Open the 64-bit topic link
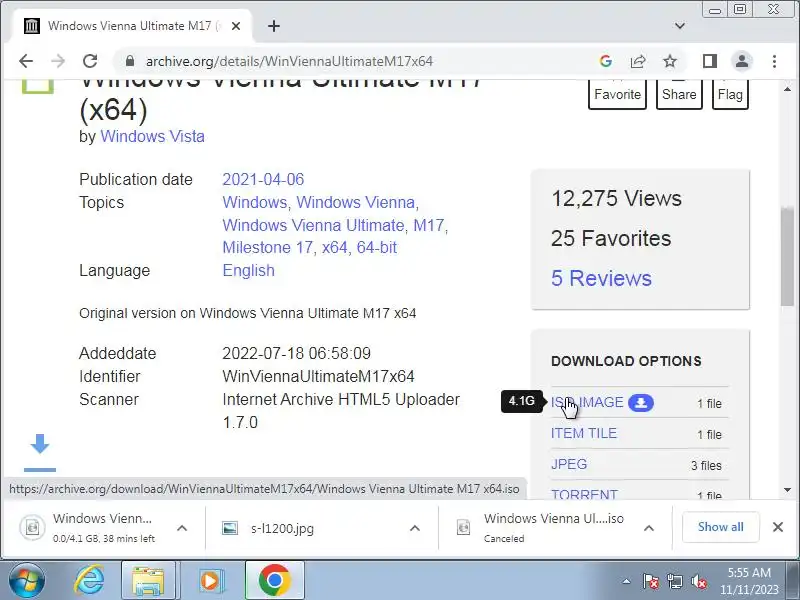800x600 pixels. point(377,247)
